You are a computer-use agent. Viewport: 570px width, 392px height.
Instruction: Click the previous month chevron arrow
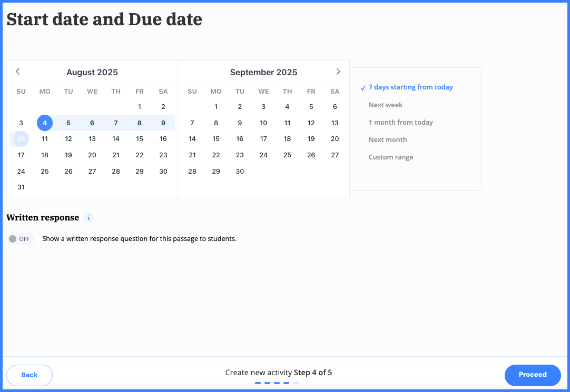[x=17, y=72]
